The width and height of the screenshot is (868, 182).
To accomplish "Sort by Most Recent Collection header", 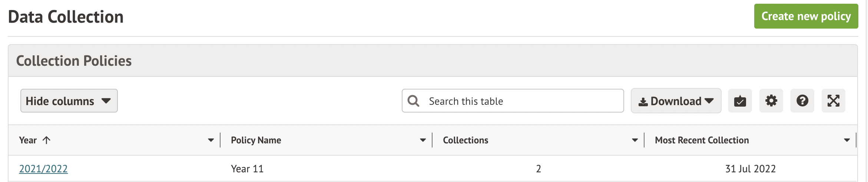I will click(x=702, y=140).
